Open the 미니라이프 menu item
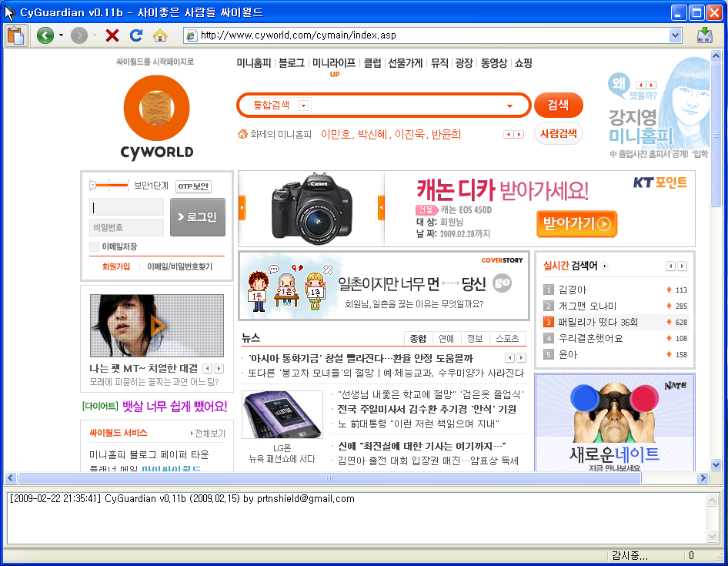728x566 pixels. point(334,63)
